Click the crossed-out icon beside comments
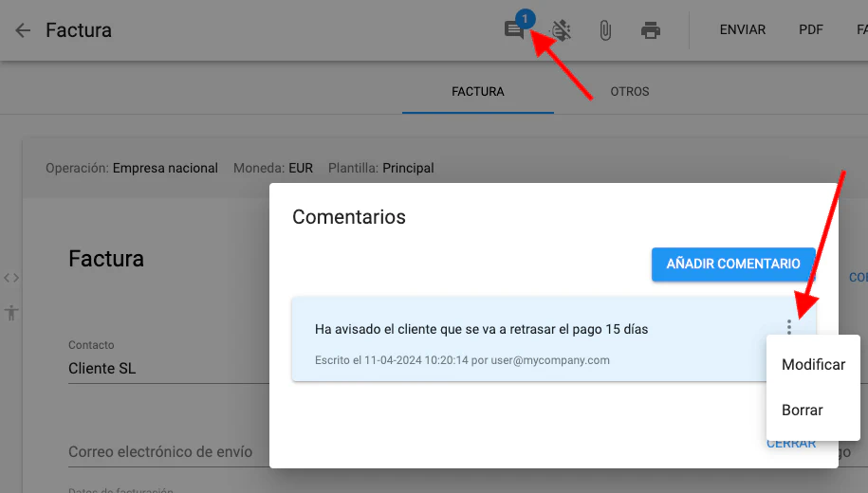 tap(562, 30)
